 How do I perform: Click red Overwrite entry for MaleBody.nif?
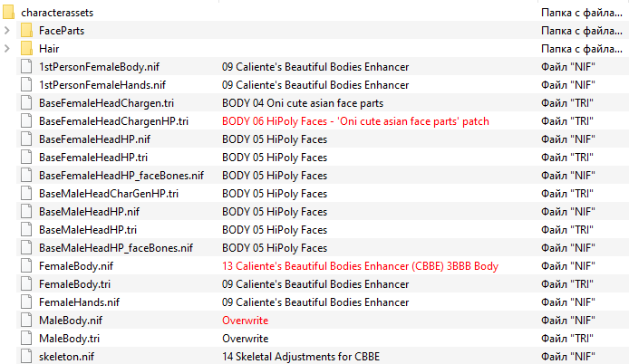click(245, 321)
